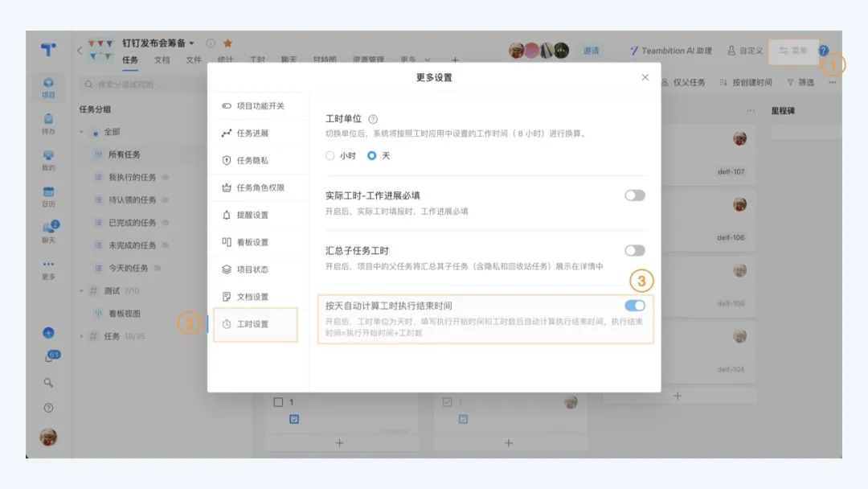Screen dimensions: 868x489
Task: Click the 搜索分组或视图 search field
Action: (x=141, y=84)
